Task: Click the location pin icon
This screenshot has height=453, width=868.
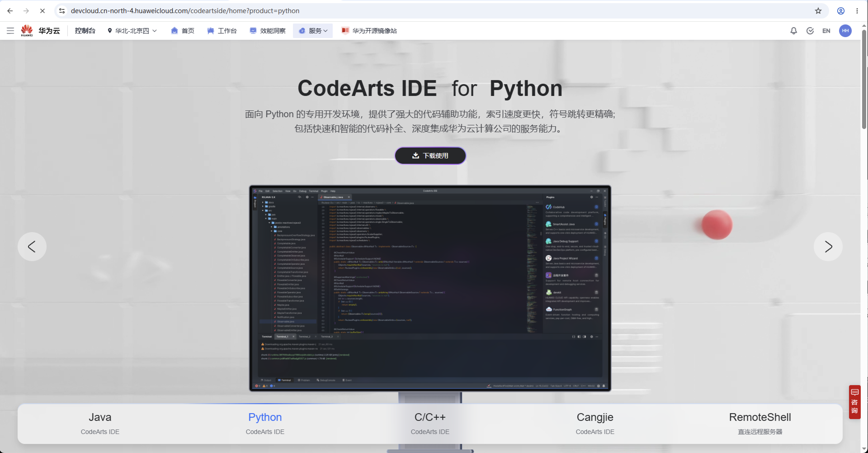Action: point(109,31)
